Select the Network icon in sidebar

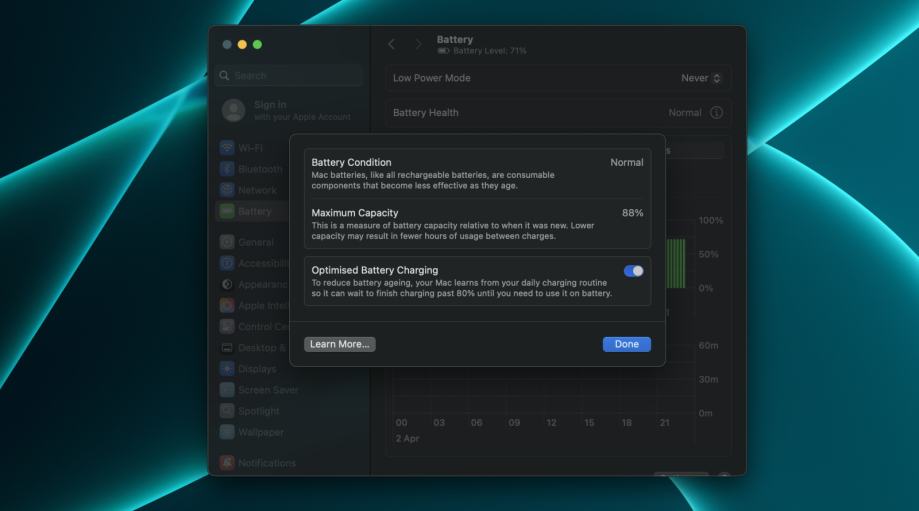tap(227, 190)
